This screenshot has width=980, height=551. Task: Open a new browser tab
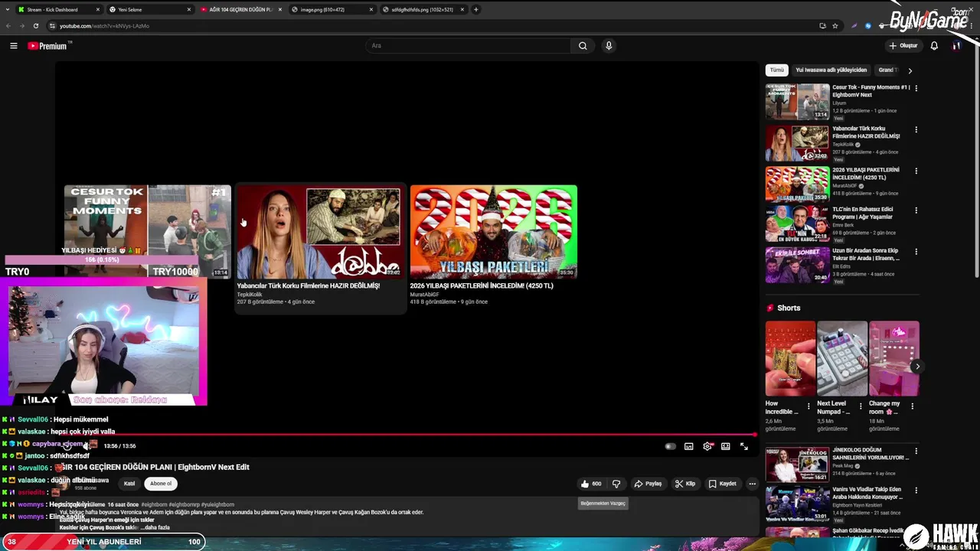point(475,9)
